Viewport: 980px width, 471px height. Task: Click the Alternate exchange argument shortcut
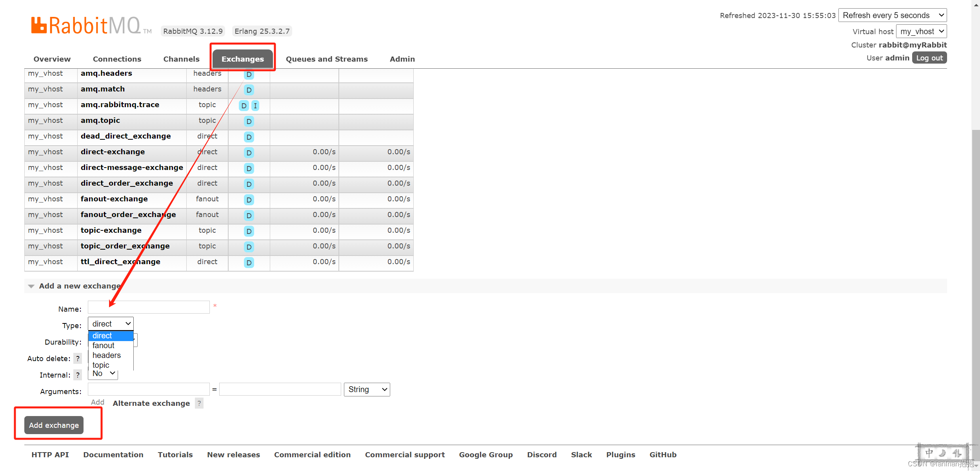(x=151, y=403)
